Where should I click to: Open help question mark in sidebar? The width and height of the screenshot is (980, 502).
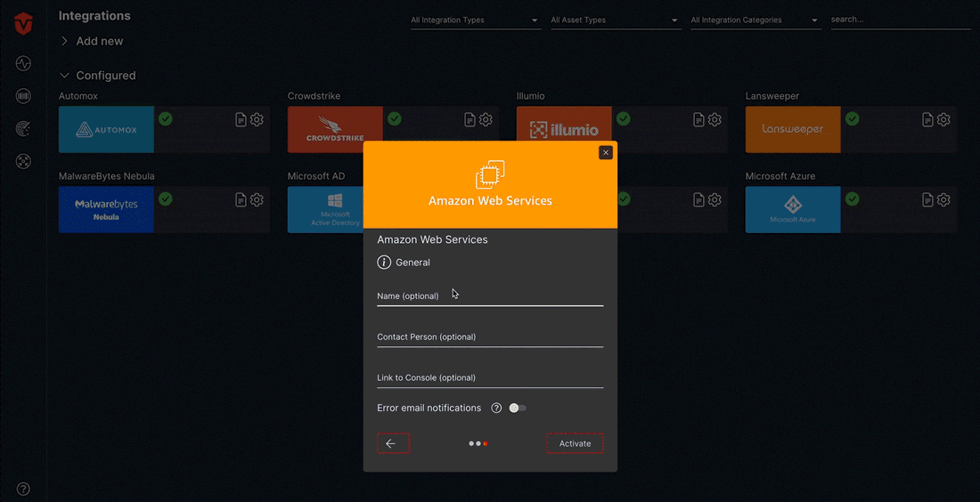click(x=23, y=489)
